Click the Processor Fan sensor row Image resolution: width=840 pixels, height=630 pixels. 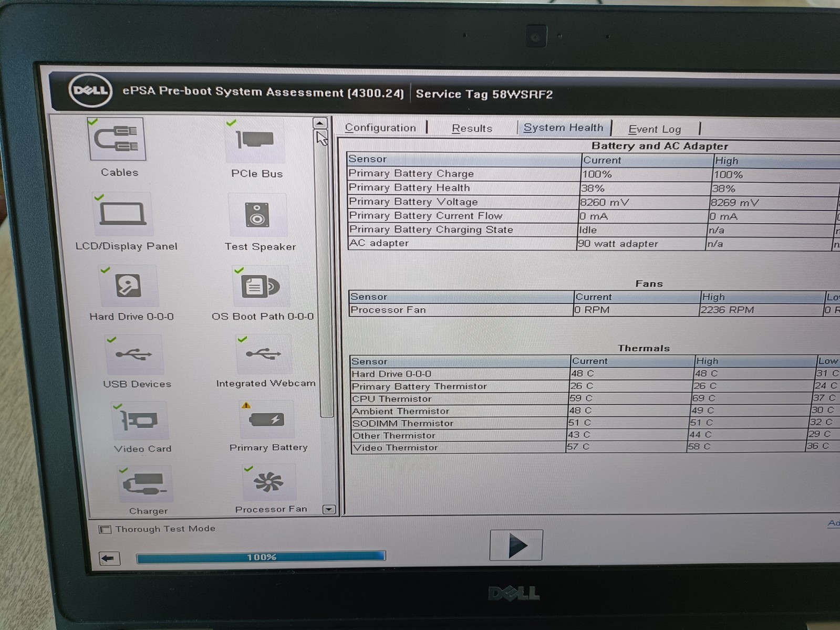[593, 310]
